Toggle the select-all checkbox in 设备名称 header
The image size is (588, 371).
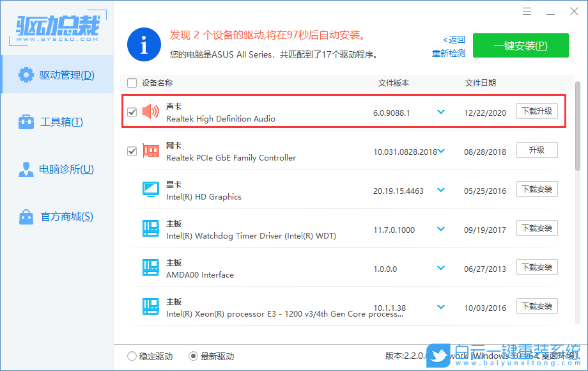click(x=132, y=83)
